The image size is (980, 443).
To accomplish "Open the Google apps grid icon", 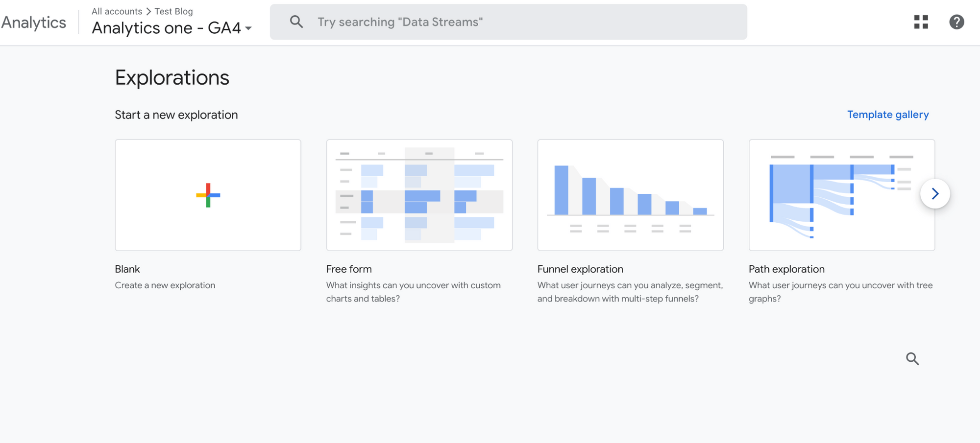I will pyautogui.click(x=921, y=22).
